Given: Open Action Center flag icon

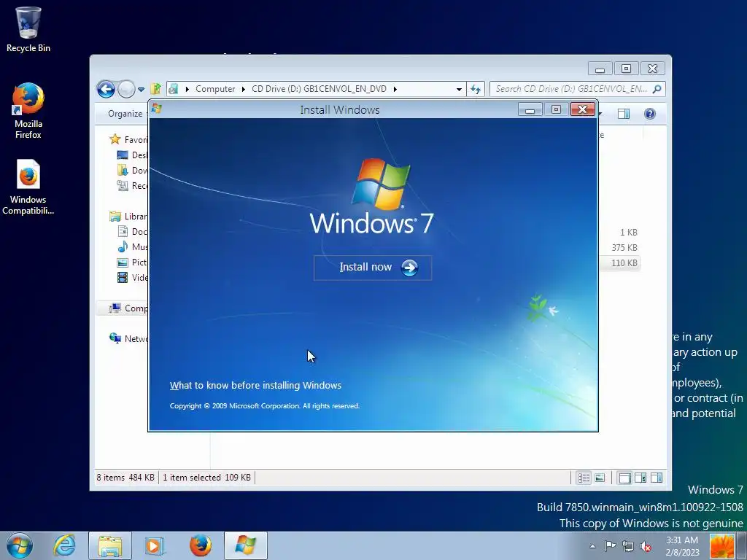Looking at the screenshot, I should point(610,546).
